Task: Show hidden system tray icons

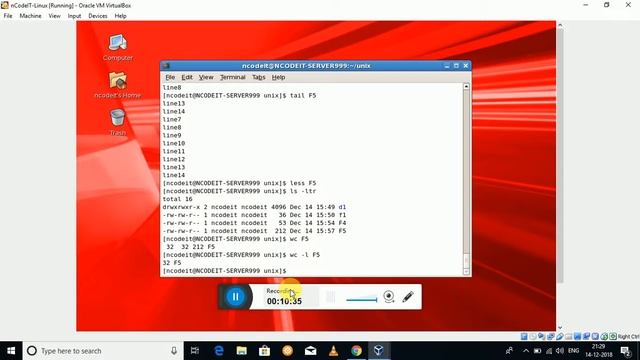Action: pyautogui.click(x=526, y=351)
